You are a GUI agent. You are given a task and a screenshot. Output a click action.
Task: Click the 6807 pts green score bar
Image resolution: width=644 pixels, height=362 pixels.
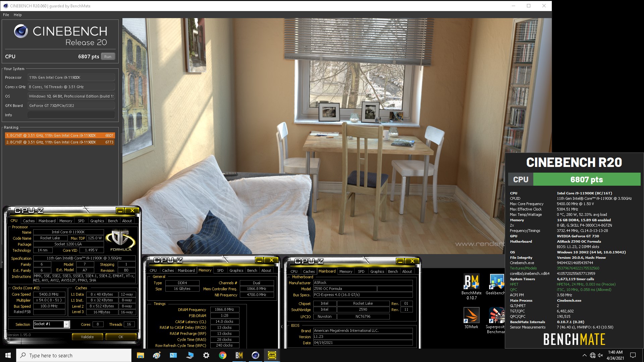click(x=587, y=179)
